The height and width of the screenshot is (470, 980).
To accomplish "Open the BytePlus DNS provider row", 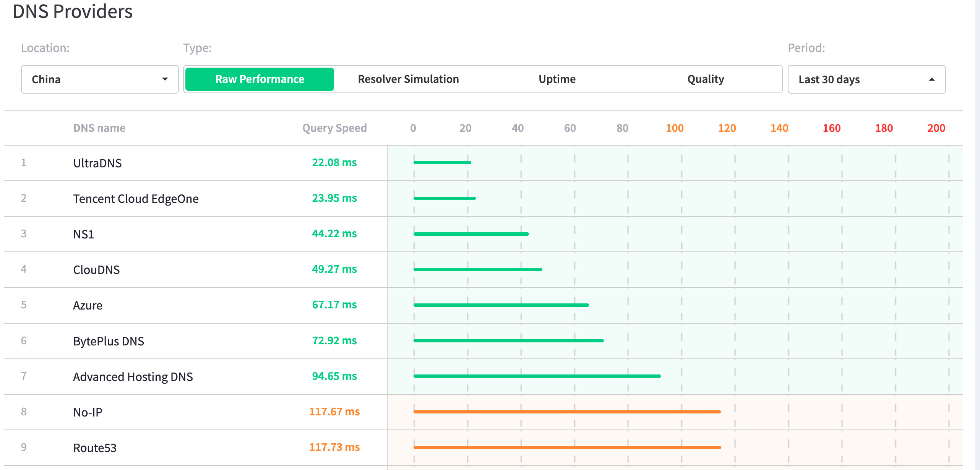I will click(109, 341).
